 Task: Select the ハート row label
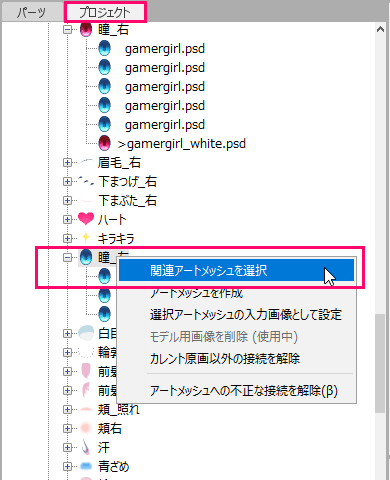click(x=112, y=220)
